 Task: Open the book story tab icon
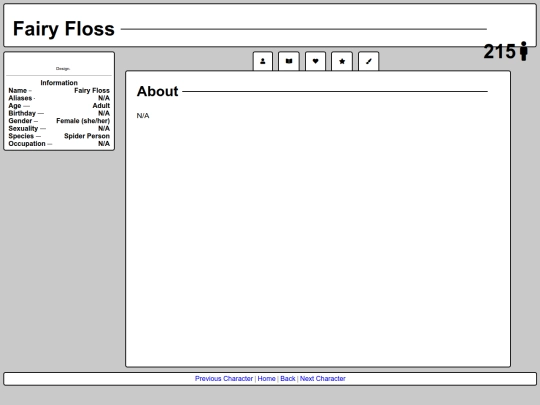289,61
